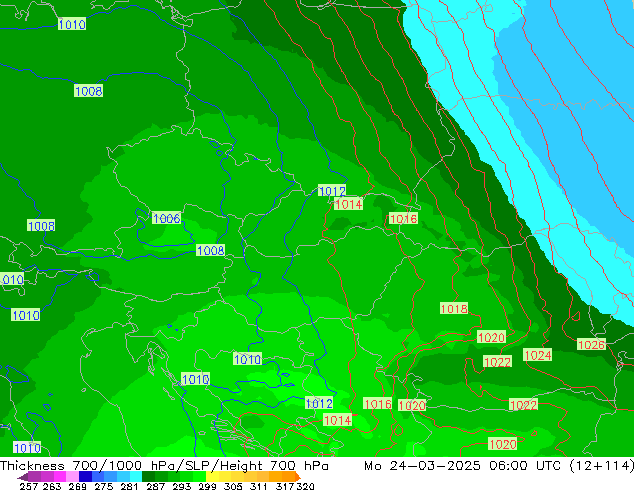The height and width of the screenshot is (490, 634).
Task: Click the 1022 label left of 1024
Action: click(497, 361)
